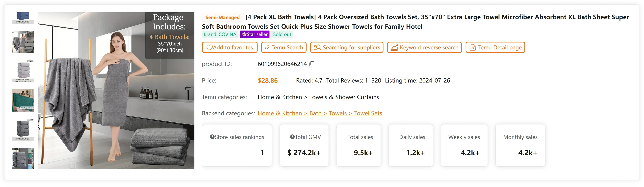The image size is (644, 187).
Task: Select the green towel thumbnail
Action: tap(23, 100)
